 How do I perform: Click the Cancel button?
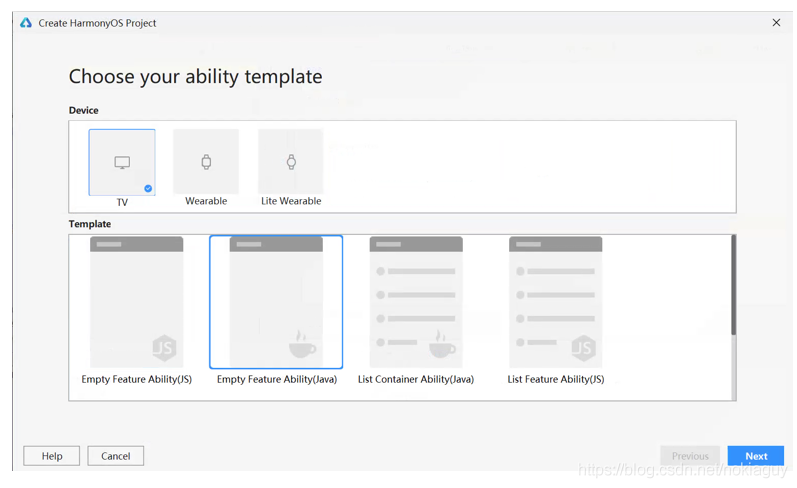point(115,456)
